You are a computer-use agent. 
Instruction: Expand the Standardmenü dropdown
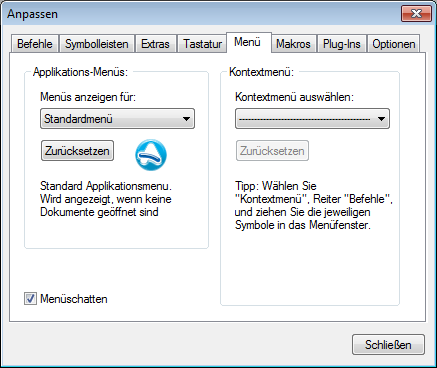point(117,119)
